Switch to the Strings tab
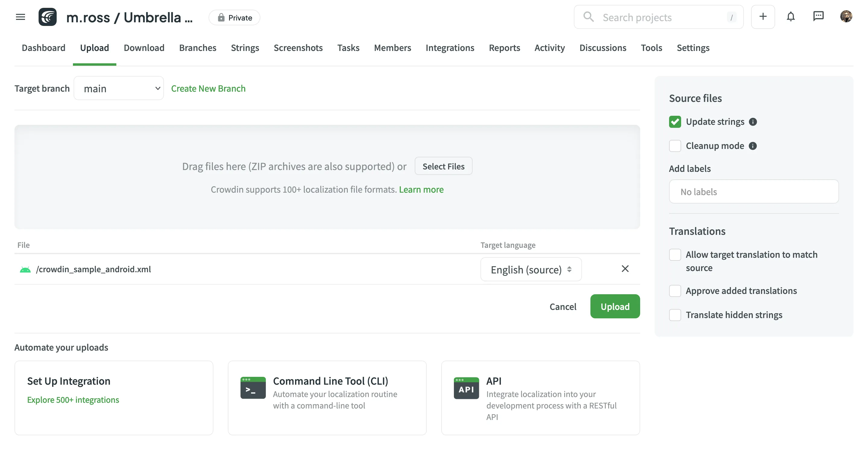 click(x=245, y=48)
